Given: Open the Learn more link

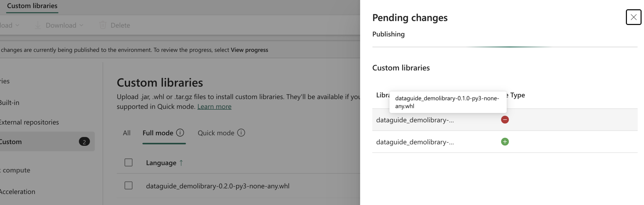Looking at the screenshot, I should click(214, 107).
